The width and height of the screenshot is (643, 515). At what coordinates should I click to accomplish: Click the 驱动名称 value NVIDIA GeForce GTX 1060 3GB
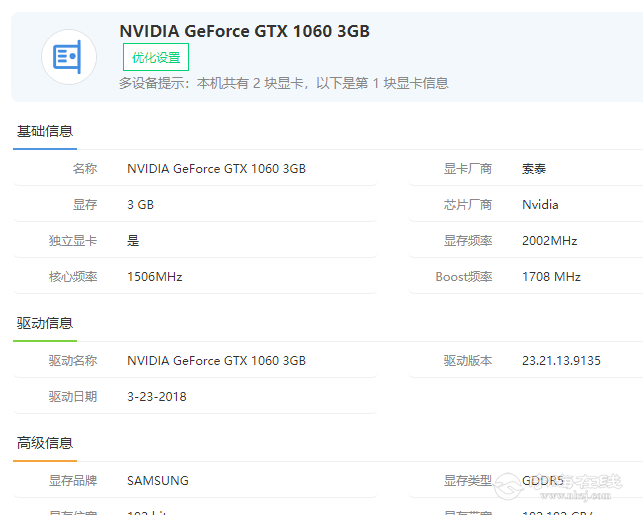click(217, 360)
